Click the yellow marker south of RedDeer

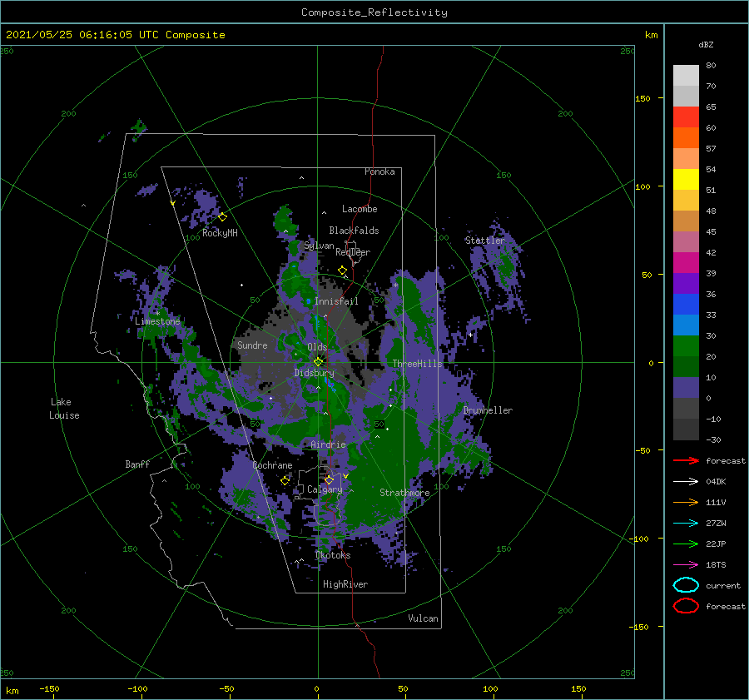click(343, 271)
